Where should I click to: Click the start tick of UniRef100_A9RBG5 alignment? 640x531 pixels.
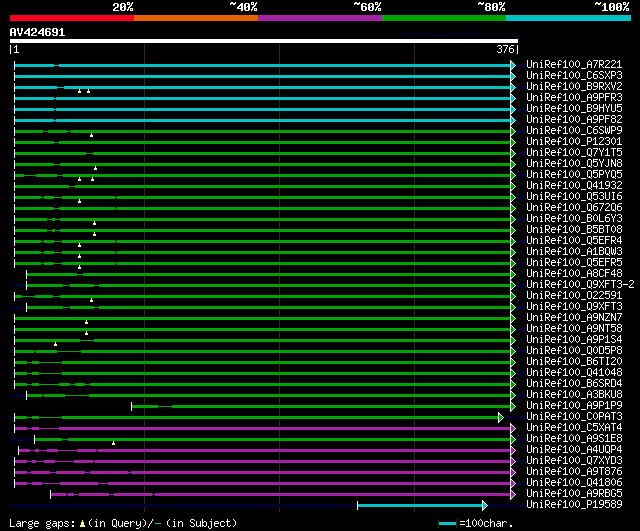click(51, 495)
